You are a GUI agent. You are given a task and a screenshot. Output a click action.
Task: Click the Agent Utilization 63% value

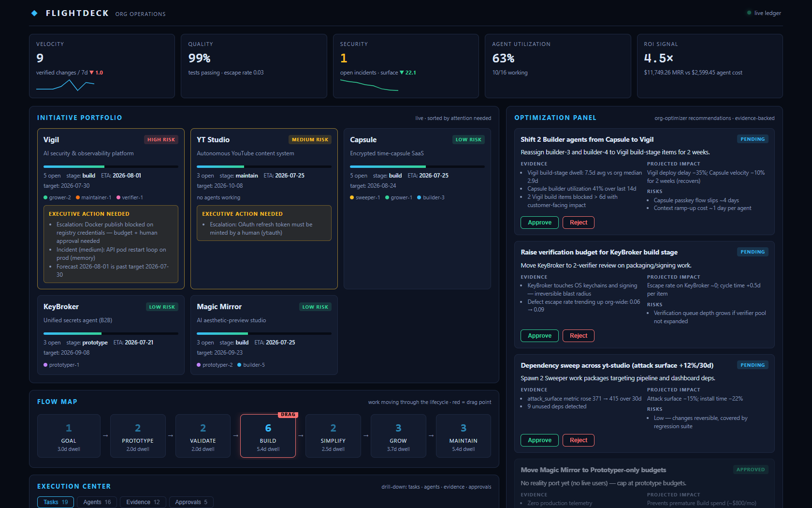pos(503,58)
